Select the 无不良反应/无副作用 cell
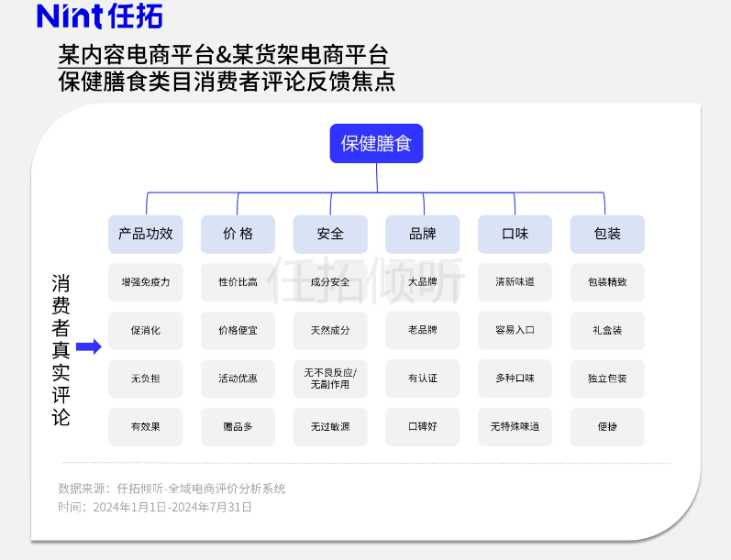The image size is (731, 560). [x=330, y=379]
